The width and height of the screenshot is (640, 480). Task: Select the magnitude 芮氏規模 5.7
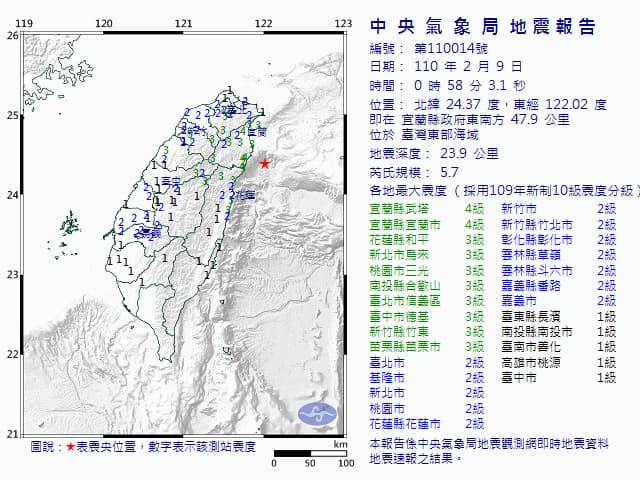[x=414, y=172]
